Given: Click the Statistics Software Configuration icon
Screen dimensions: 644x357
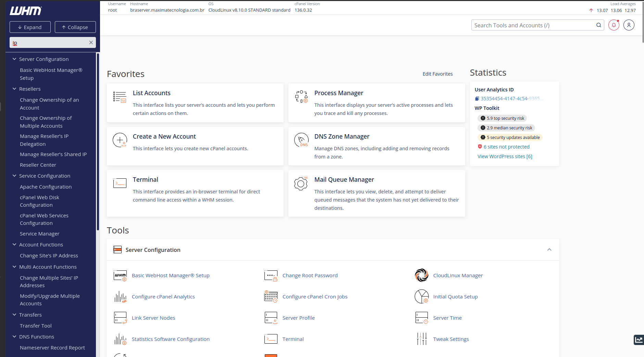Looking at the screenshot, I should pyautogui.click(x=120, y=339).
